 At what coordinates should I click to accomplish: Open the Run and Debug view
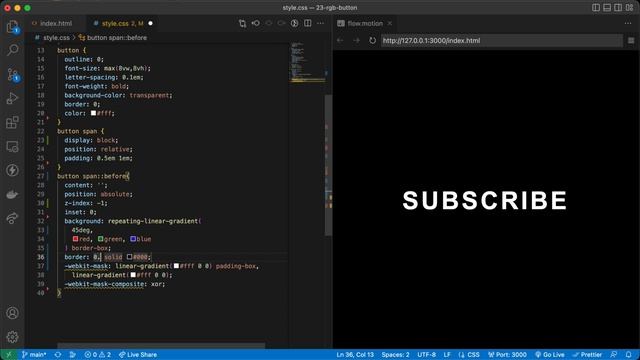click(x=12, y=98)
